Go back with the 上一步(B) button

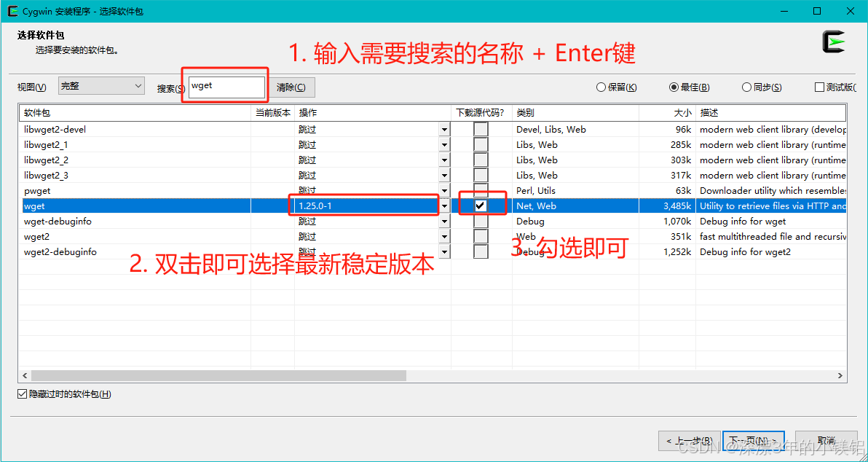point(689,441)
